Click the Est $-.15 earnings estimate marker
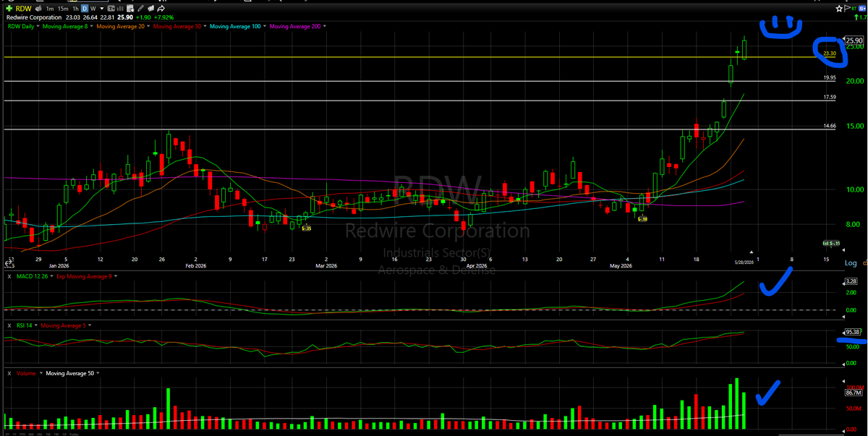The width and height of the screenshot is (868, 436). pyautogui.click(x=832, y=244)
